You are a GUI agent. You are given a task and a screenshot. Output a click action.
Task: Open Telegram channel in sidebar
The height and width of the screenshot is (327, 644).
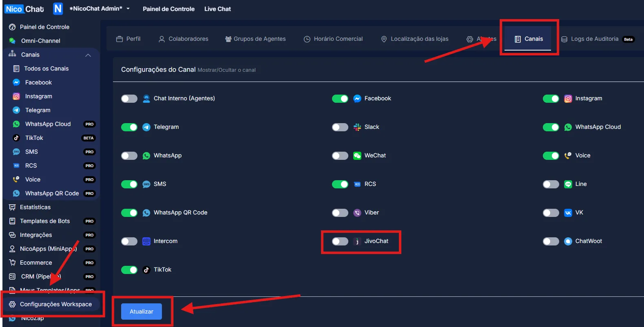pyautogui.click(x=38, y=110)
